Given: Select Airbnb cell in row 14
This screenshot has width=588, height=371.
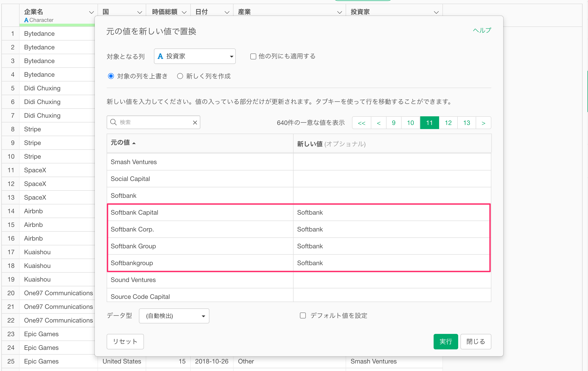Looking at the screenshot, I should (57, 211).
